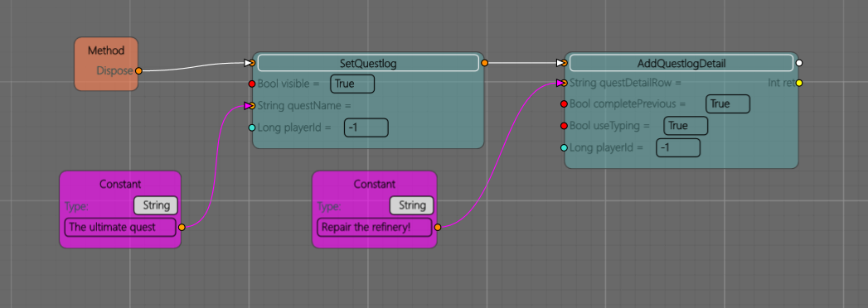Click the Long playerId cyan pin on SetQuestlog
Screen dimensions: 868x308
pos(252,128)
